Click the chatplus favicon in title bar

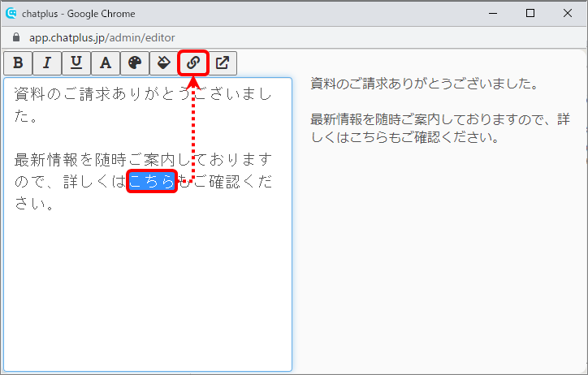11,13
